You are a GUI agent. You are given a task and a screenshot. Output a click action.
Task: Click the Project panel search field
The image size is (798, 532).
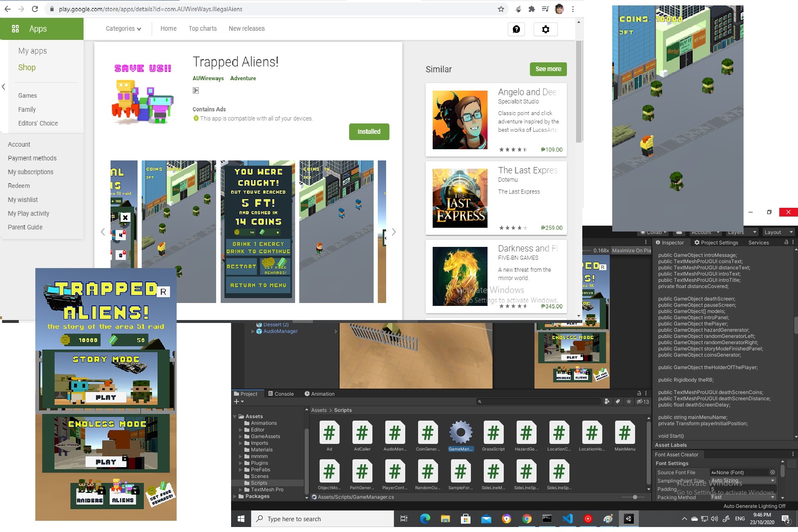coord(538,401)
